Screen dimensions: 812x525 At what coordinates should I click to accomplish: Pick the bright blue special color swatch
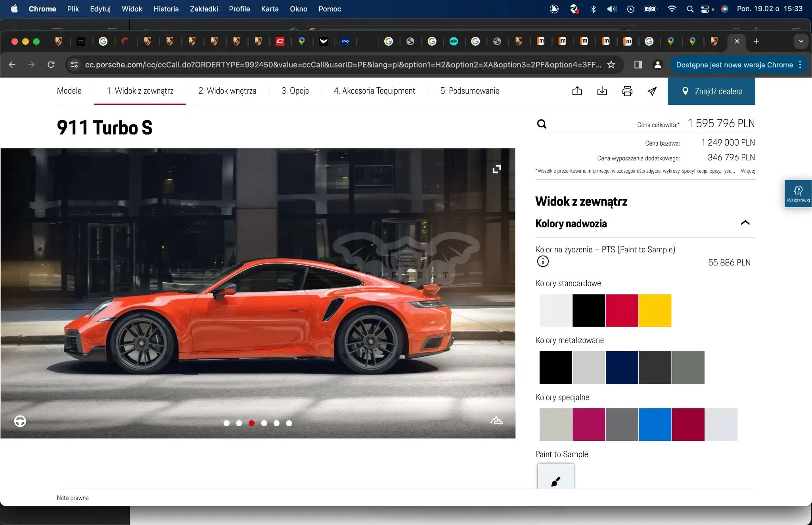click(x=655, y=425)
